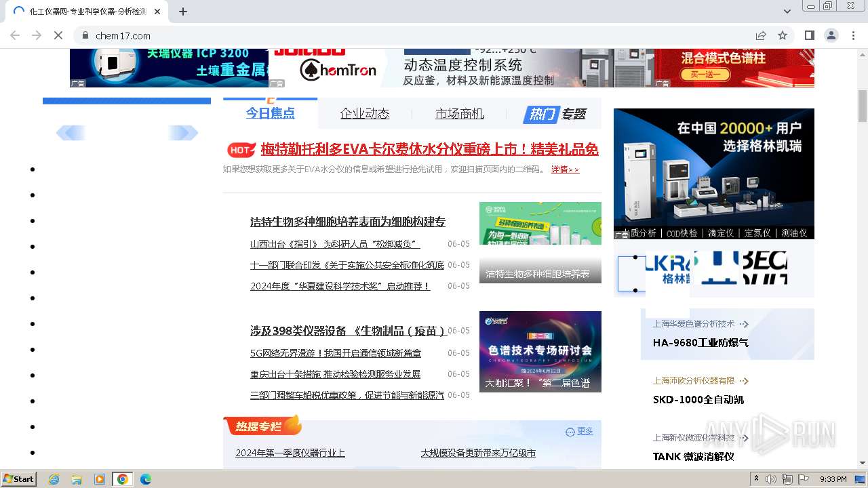Screen dimensions: 868x488
Task: Click the network tray icon
Action: [x=787, y=479]
